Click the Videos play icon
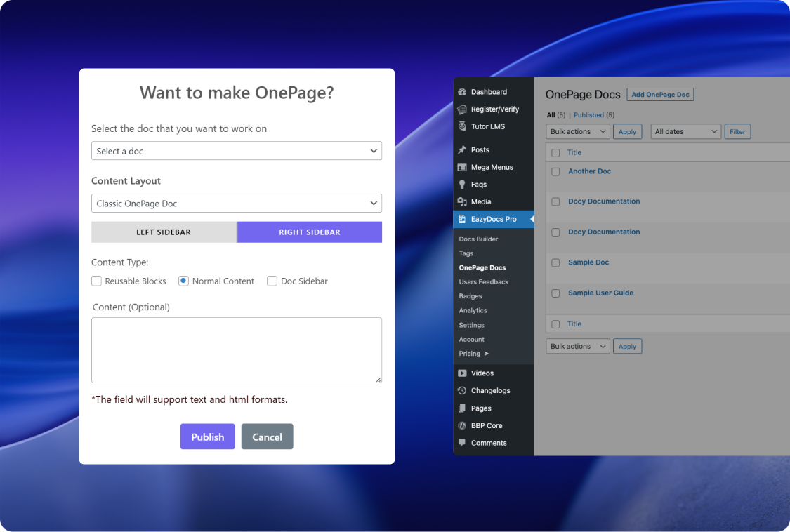The width and height of the screenshot is (790, 532). tap(462, 373)
